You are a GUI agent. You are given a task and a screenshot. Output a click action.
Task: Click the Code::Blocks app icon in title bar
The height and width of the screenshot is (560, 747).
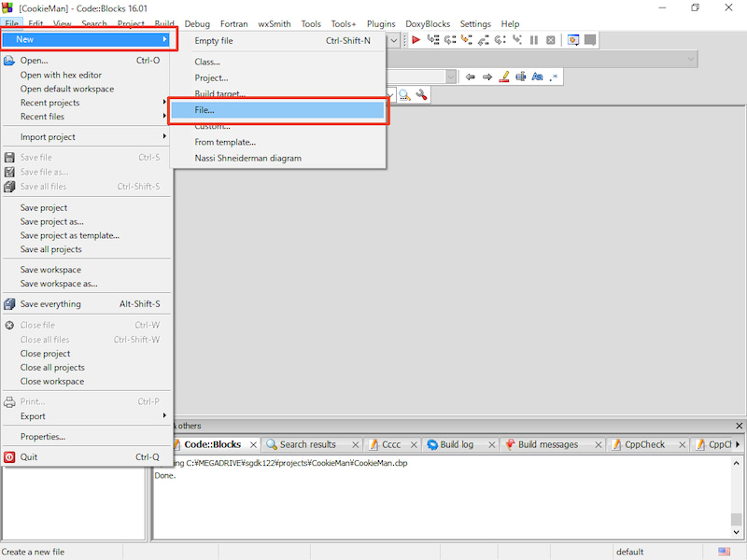point(7,8)
